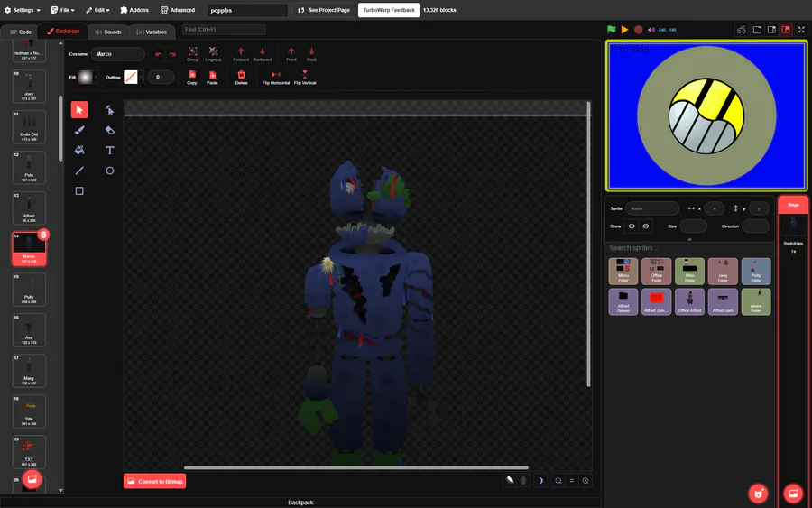Select the Reshape tool
This screenshot has height=508, width=812.
coord(110,110)
